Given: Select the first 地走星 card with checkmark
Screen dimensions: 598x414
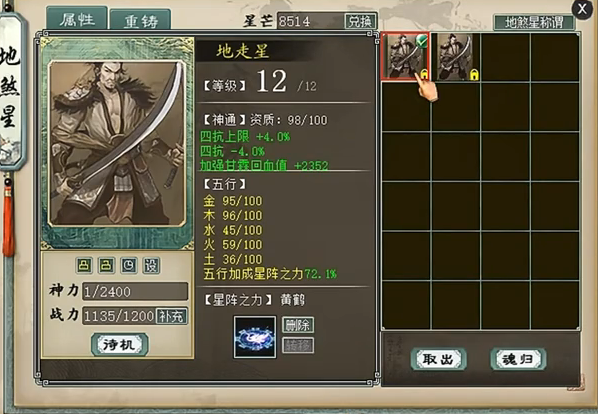Looking at the screenshot, I should coord(405,56).
